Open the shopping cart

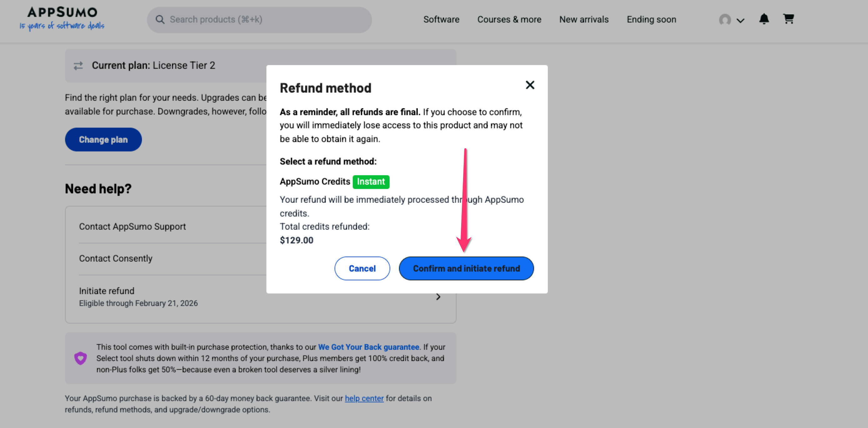tap(788, 19)
